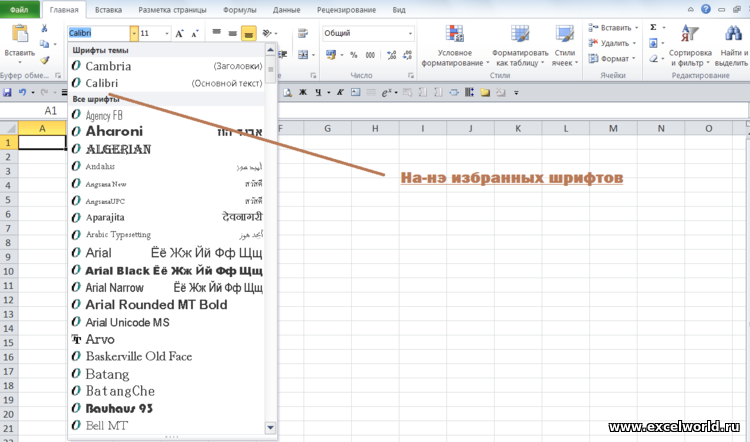Click the font list scroll down arrow

[270, 427]
